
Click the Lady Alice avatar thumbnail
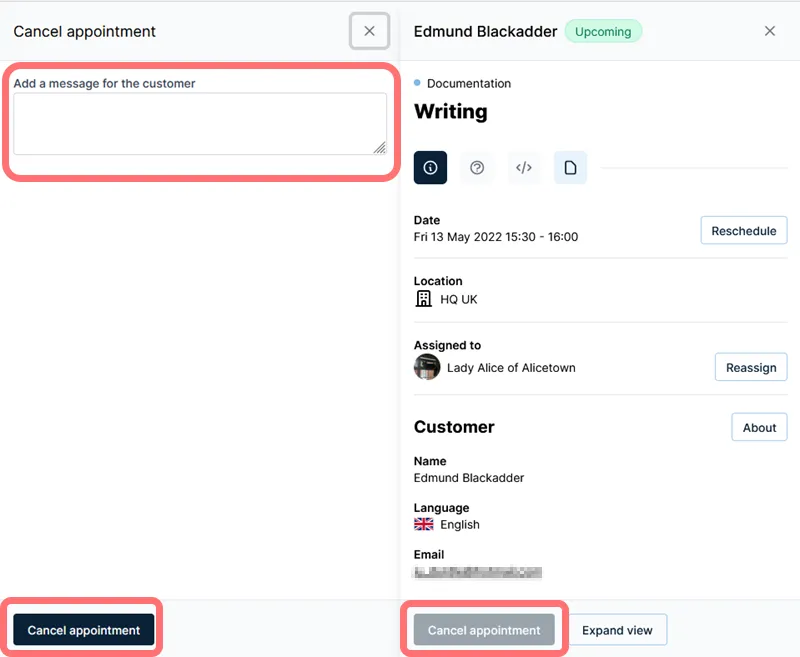tap(427, 367)
